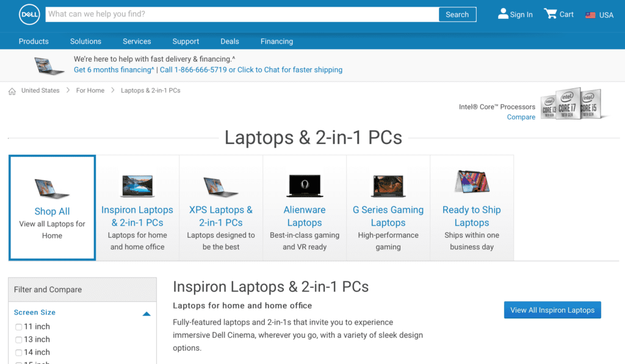The image size is (625, 364).
Task: Go to For Home breadcrumb
Action: 90,90
